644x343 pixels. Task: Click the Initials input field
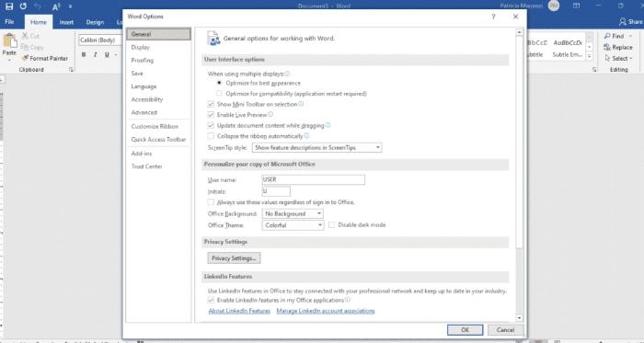(276, 191)
